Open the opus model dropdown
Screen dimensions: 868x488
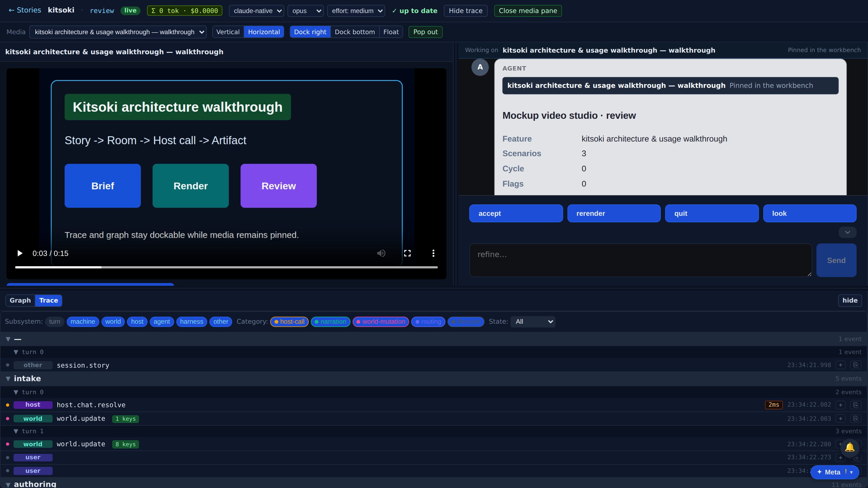(x=306, y=11)
